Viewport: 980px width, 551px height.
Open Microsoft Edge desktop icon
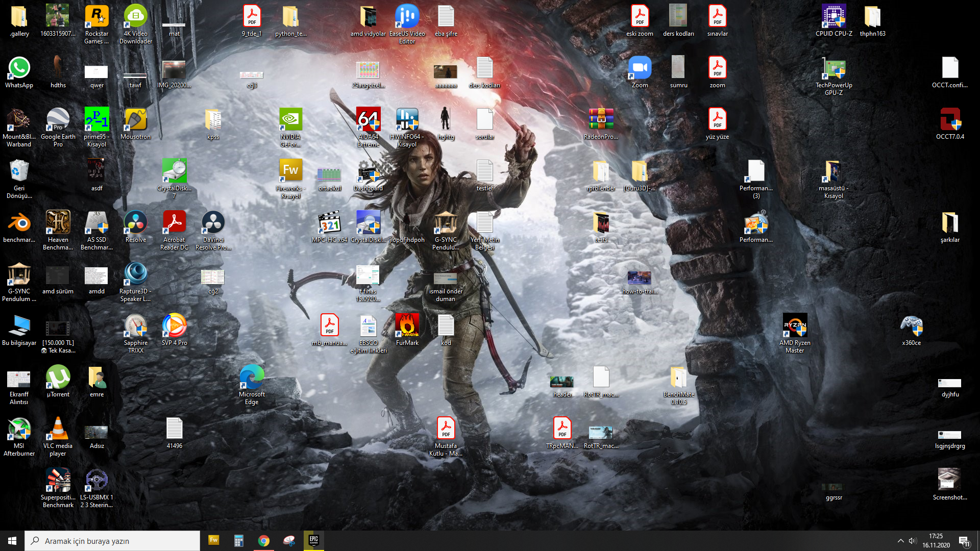pyautogui.click(x=252, y=385)
